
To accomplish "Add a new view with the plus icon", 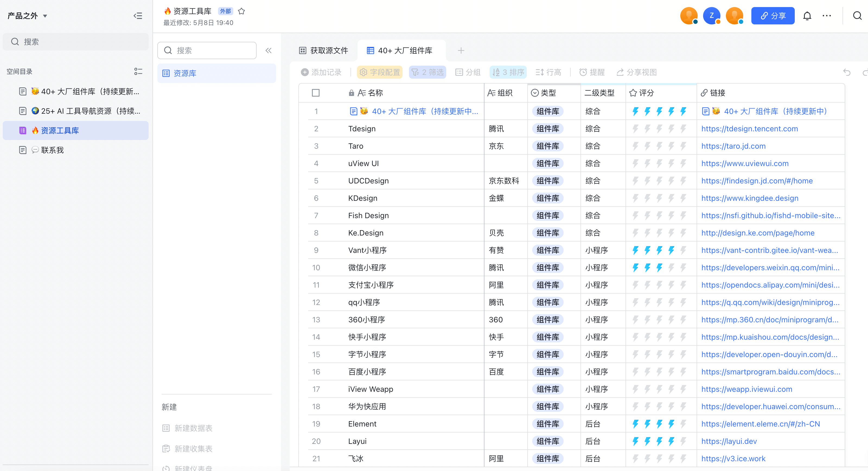I will (461, 50).
